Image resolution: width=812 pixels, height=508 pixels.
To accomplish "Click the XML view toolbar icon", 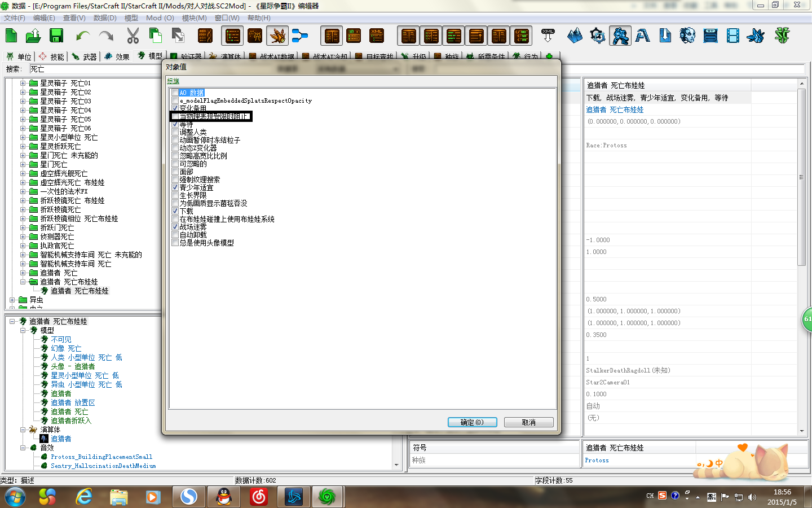I will pos(377,36).
